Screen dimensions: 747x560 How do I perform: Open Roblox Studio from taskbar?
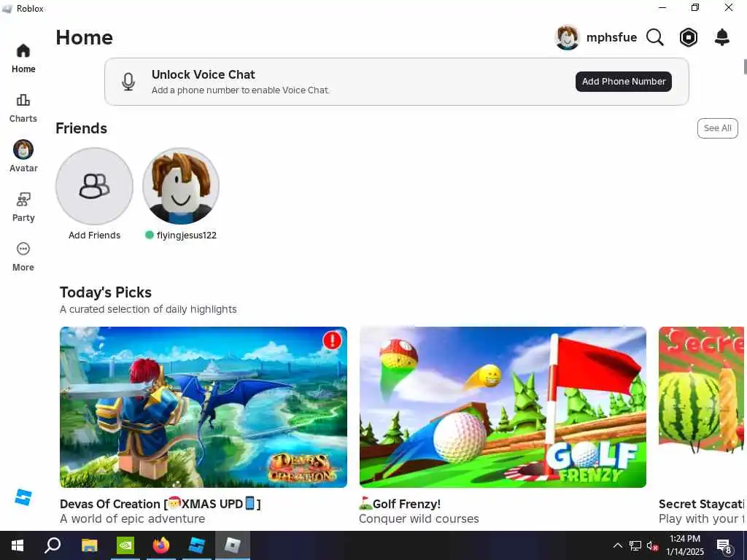coord(197,545)
